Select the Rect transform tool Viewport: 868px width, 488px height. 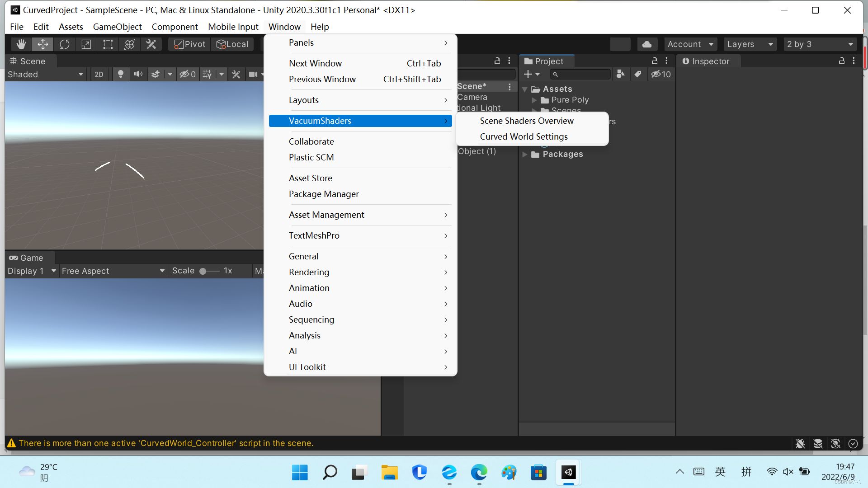(108, 44)
